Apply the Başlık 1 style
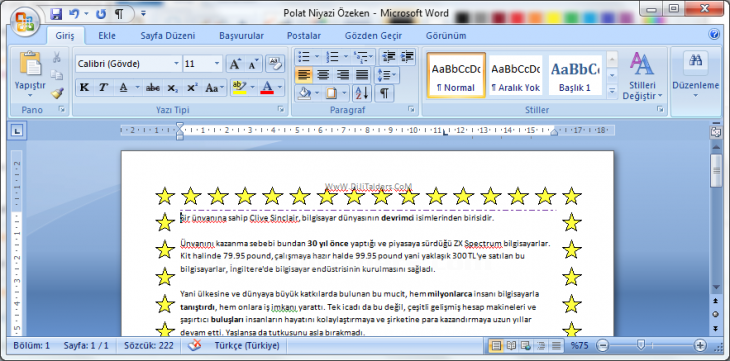Viewport: 730px width, 361px height. point(575,75)
